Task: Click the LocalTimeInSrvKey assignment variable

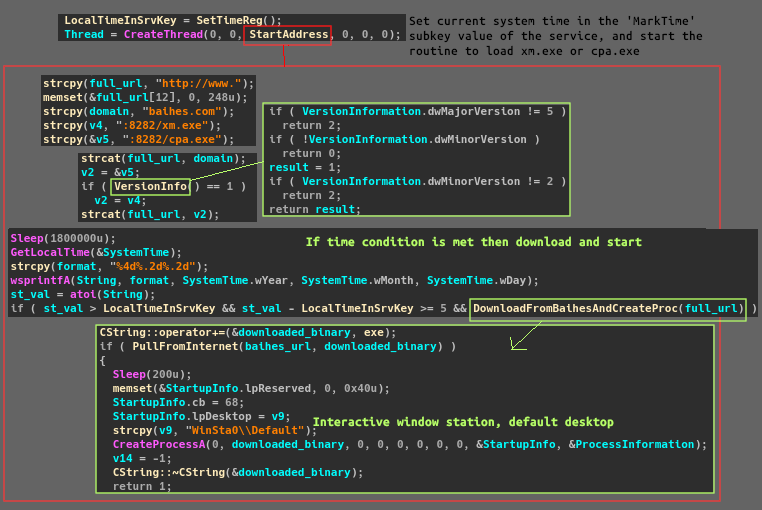Action: point(120,20)
